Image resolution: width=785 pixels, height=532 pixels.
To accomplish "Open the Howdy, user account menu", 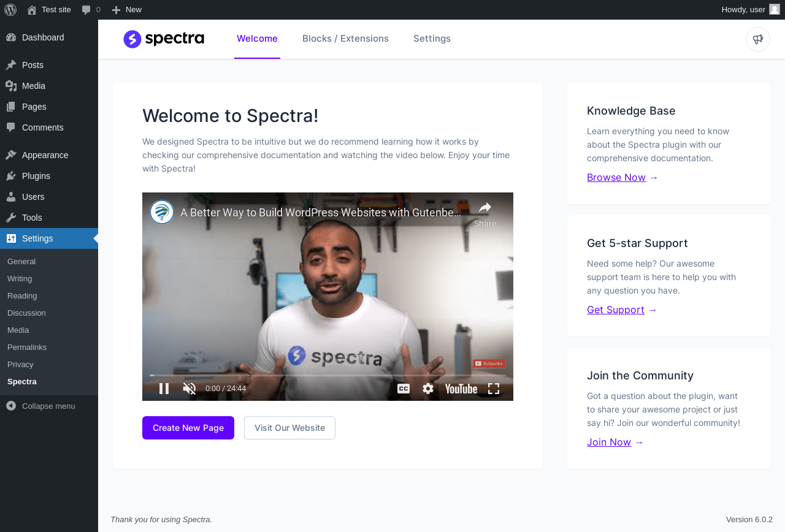I will pos(751,10).
